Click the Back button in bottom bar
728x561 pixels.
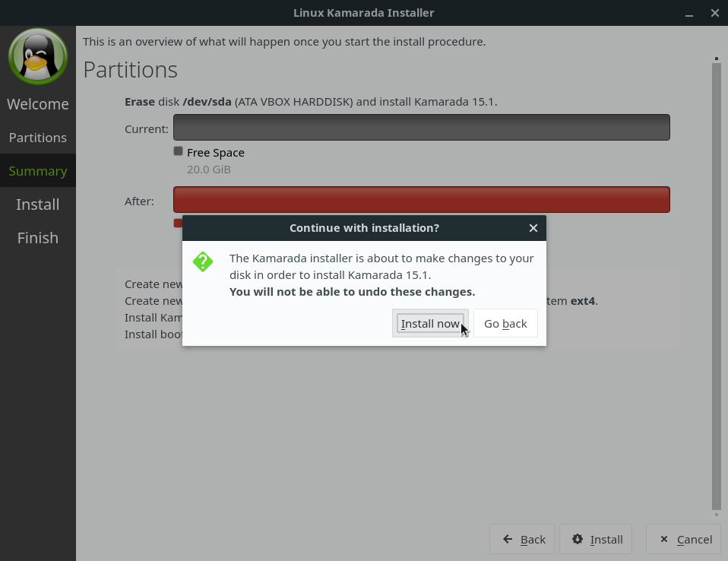[523, 539]
